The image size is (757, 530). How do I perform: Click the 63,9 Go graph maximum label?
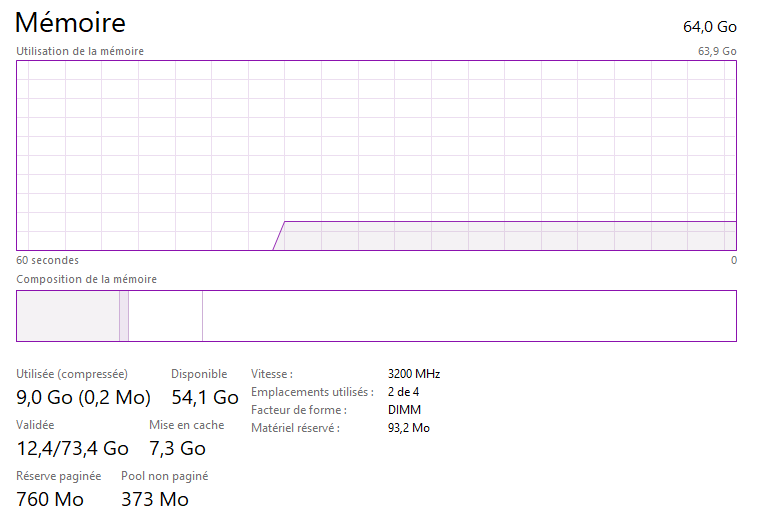717,51
